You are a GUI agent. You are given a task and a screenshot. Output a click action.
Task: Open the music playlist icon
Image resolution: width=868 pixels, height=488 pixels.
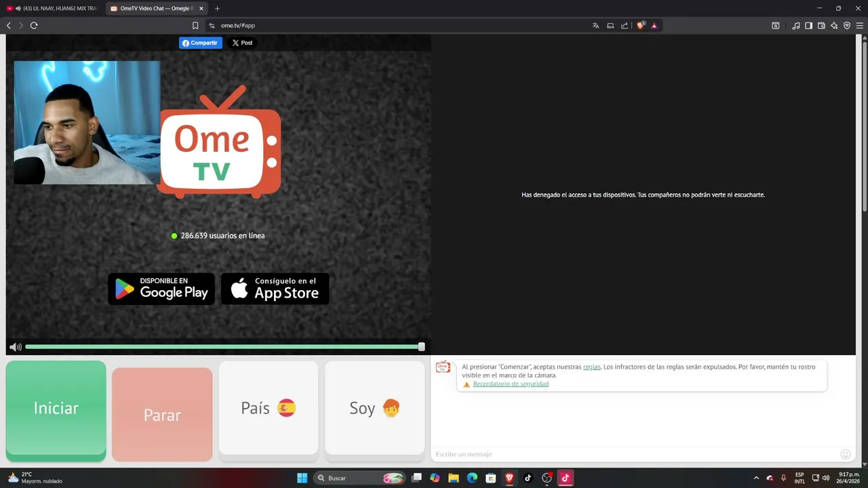click(796, 25)
